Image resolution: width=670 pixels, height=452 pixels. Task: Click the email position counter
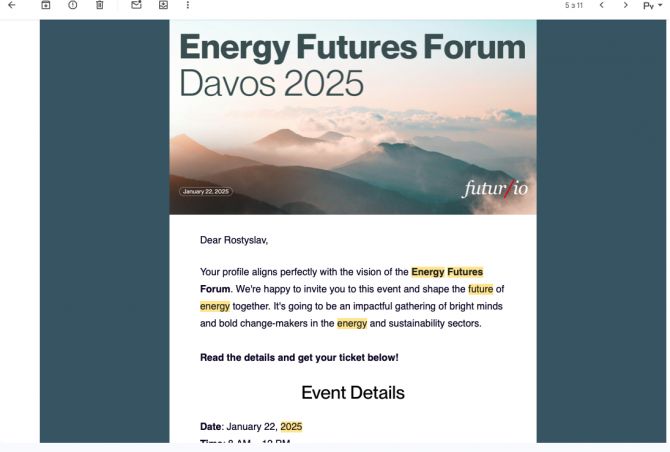[573, 6]
